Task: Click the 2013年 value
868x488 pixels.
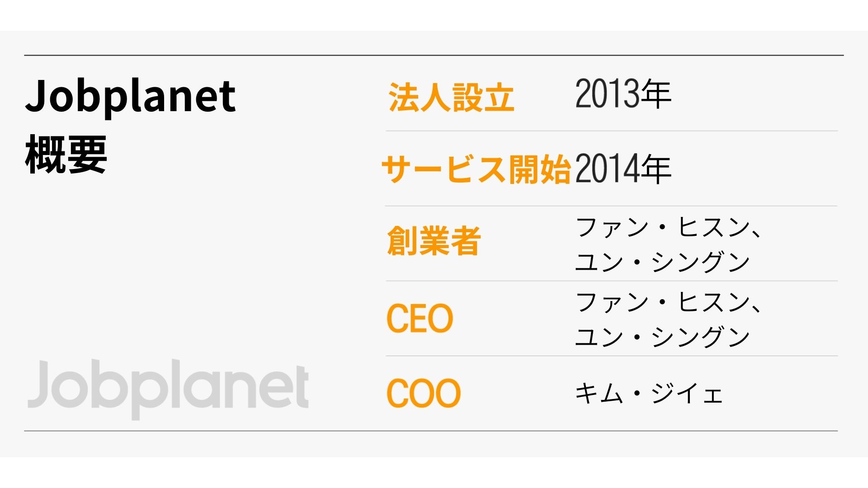Action: 623,94
